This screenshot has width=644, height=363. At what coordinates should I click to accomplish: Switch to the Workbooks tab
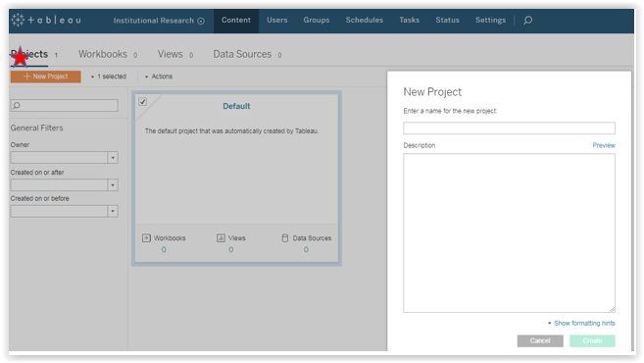pos(108,54)
